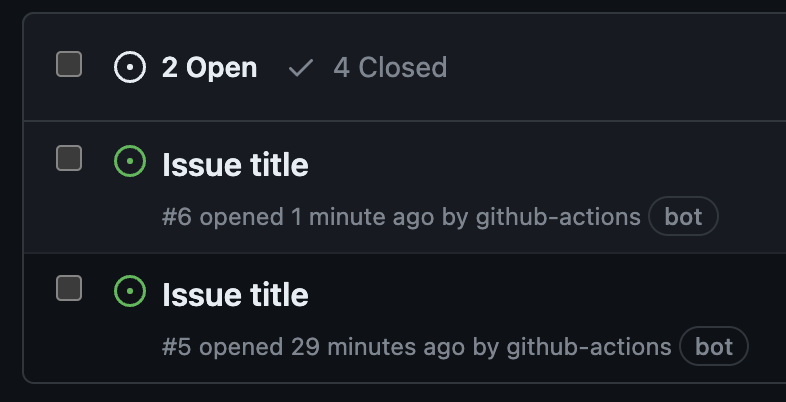Click github-actions author on issue #5
The image size is (786, 402).
588,347
